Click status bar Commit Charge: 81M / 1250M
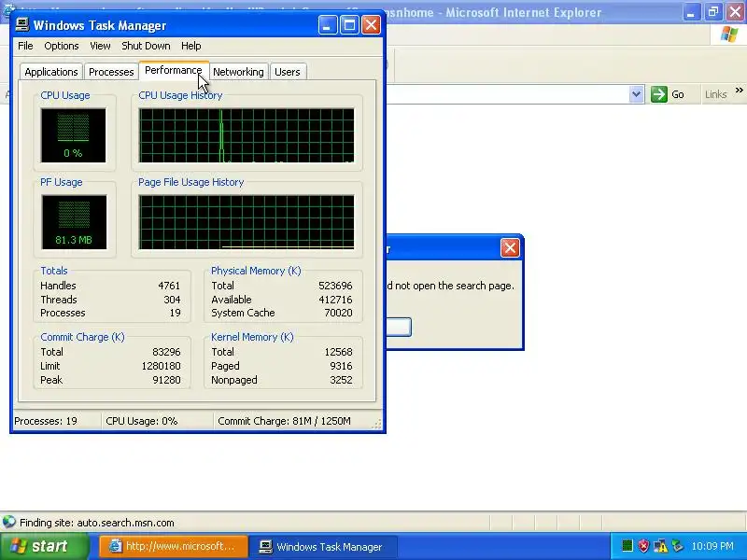747x560 pixels. point(284,421)
